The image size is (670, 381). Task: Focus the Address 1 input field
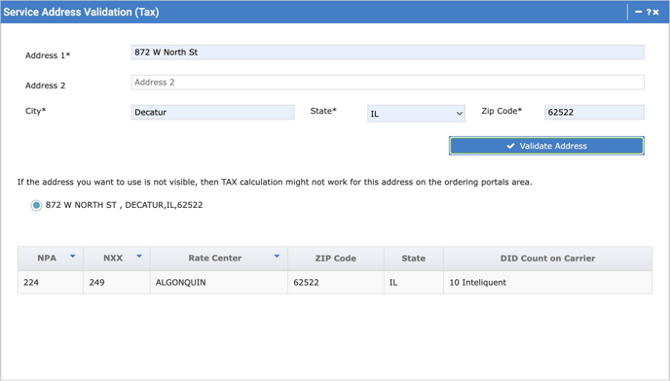pyautogui.click(x=388, y=52)
